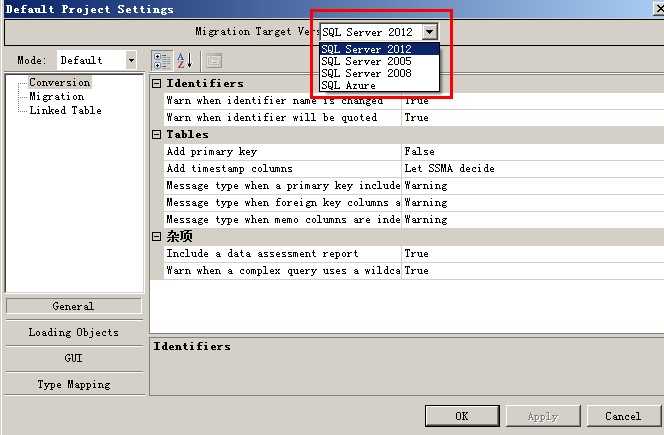Open the General settings section

tap(74, 306)
